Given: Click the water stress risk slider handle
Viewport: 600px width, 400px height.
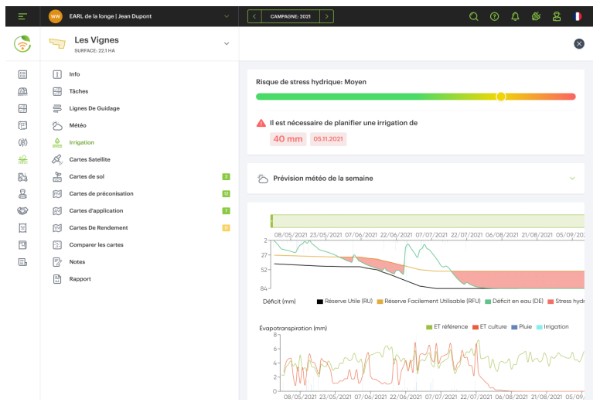Looking at the screenshot, I should [x=501, y=96].
